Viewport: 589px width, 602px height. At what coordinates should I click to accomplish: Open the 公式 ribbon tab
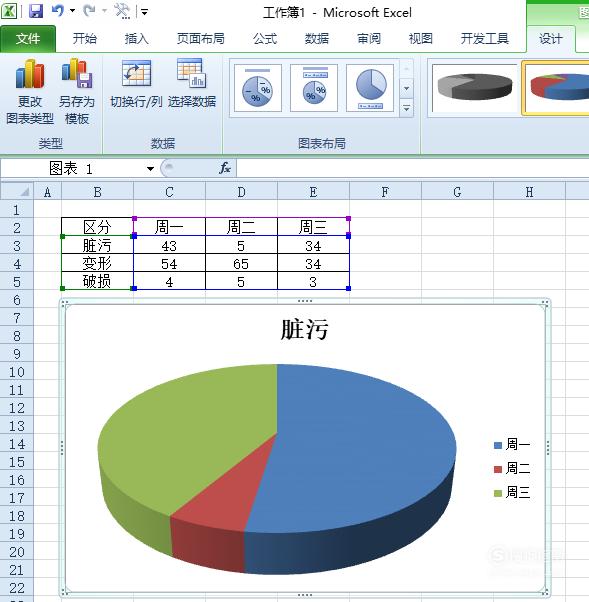[265, 39]
